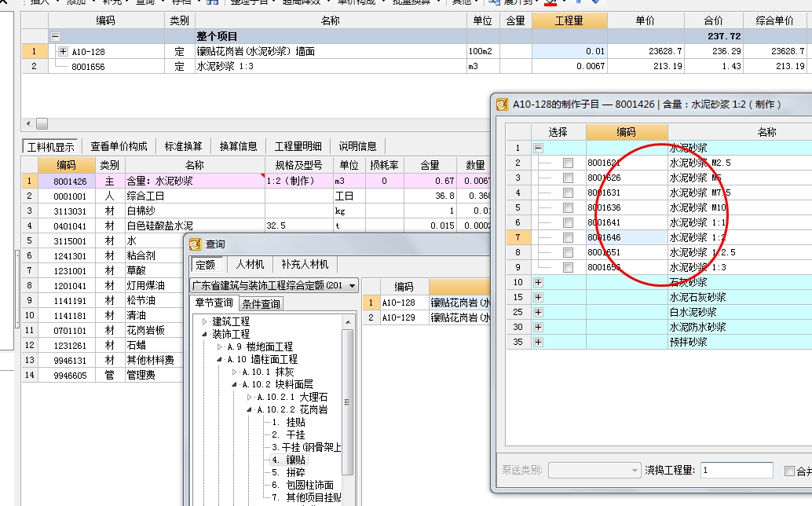Select checkbox in row 8001631
The height and width of the screenshot is (506, 812).
[x=568, y=193]
